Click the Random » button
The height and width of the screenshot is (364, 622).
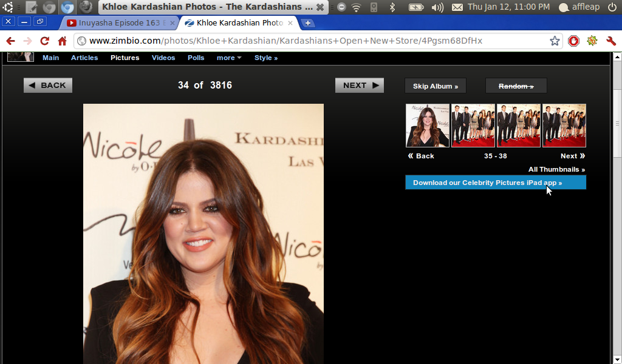tap(516, 86)
